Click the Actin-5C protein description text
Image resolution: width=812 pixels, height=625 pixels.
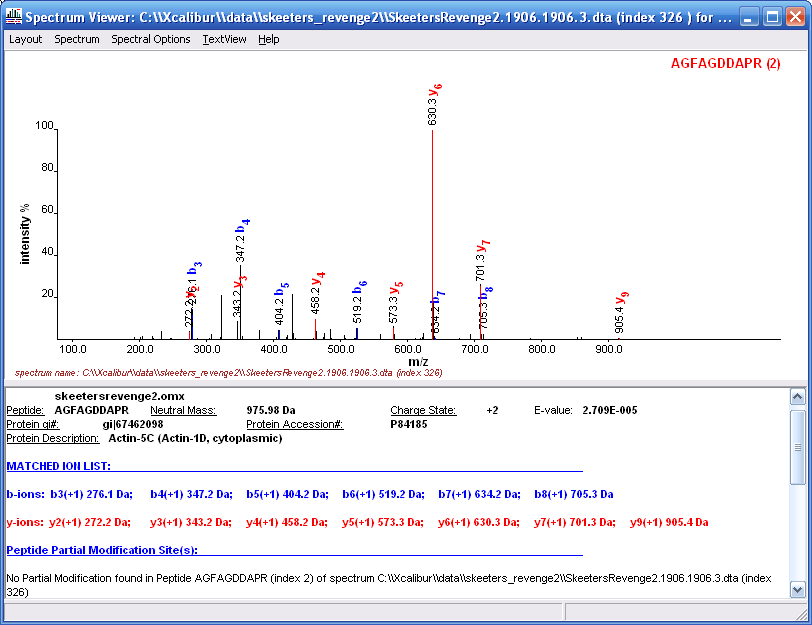coord(195,438)
